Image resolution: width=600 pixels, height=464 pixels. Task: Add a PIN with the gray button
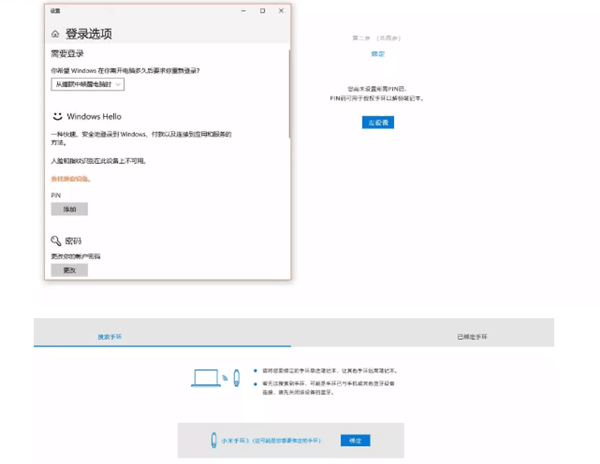[69, 209]
